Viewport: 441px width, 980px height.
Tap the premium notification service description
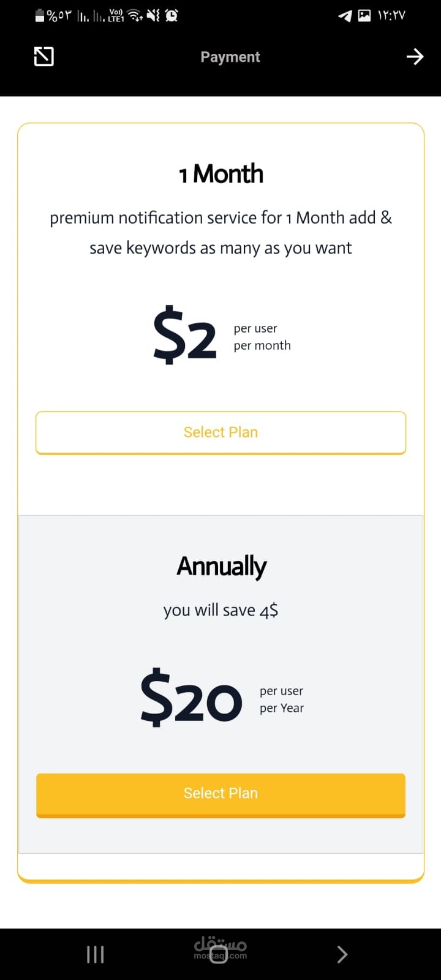coord(221,233)
